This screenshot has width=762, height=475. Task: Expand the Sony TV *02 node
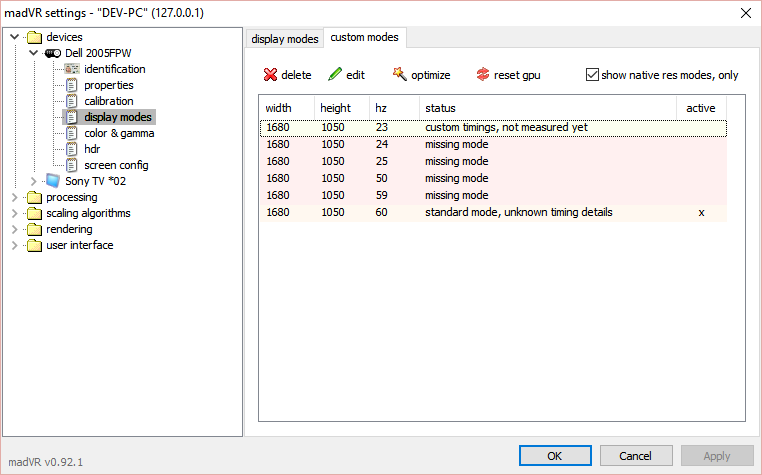[33, 181]
